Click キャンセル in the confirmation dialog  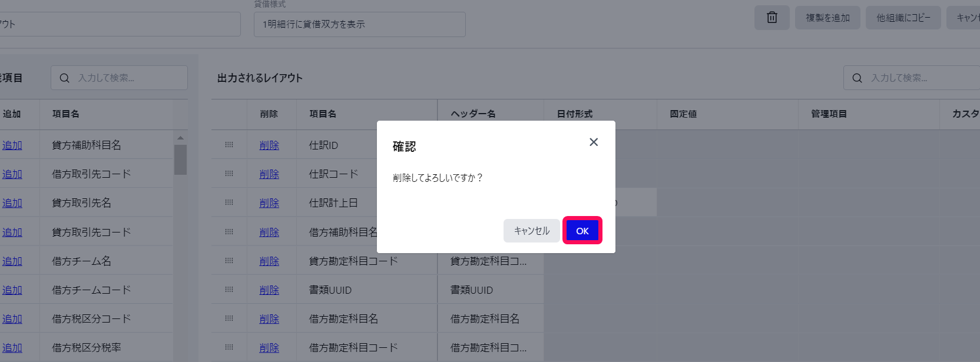click(532, 231)
